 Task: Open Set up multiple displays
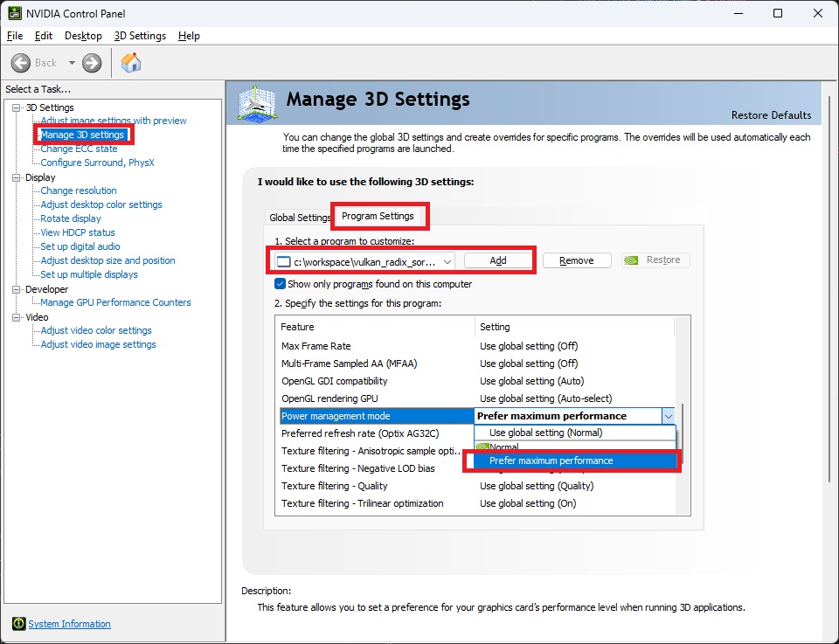[89, 274]
